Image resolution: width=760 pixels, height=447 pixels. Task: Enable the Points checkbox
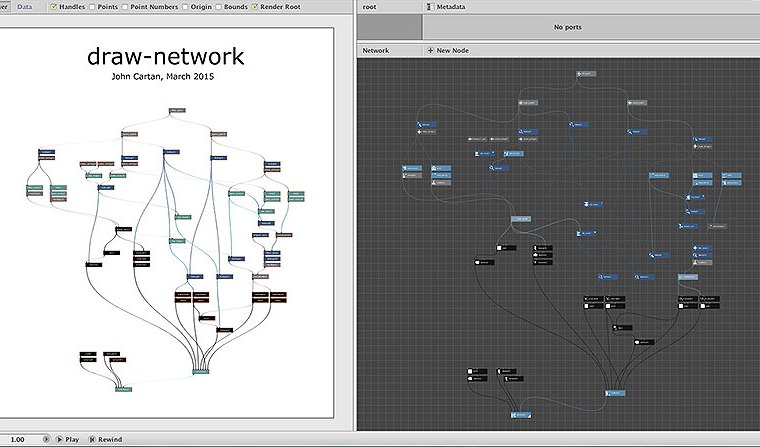click(93, 6)
